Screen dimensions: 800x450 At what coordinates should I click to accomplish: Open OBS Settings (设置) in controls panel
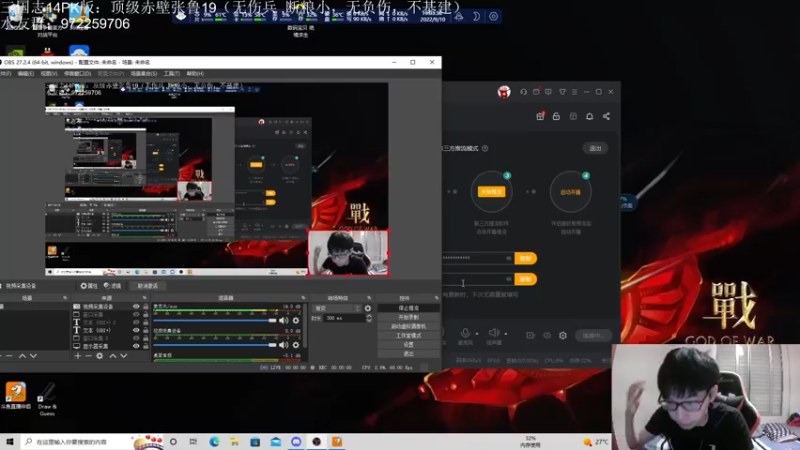click(408, 344)
